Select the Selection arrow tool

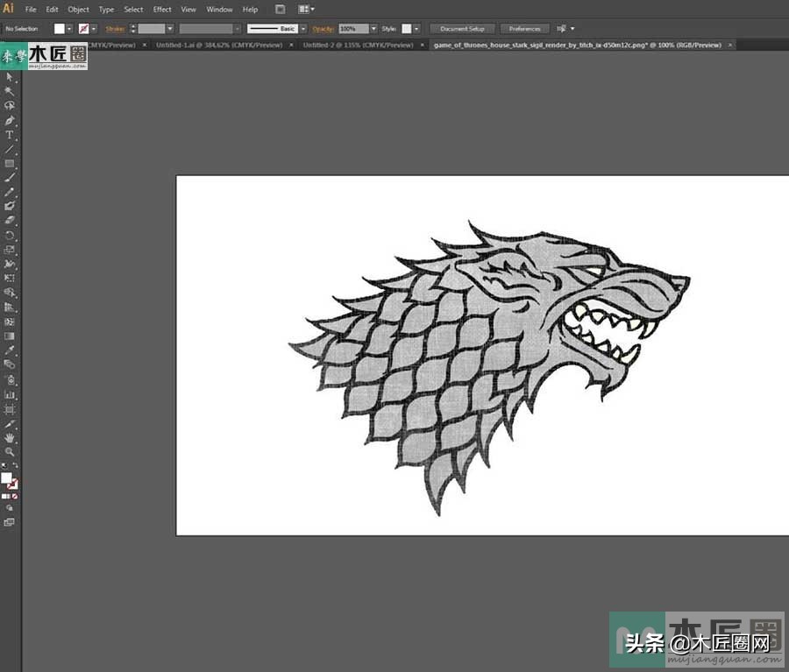click(x=9, y=77)
